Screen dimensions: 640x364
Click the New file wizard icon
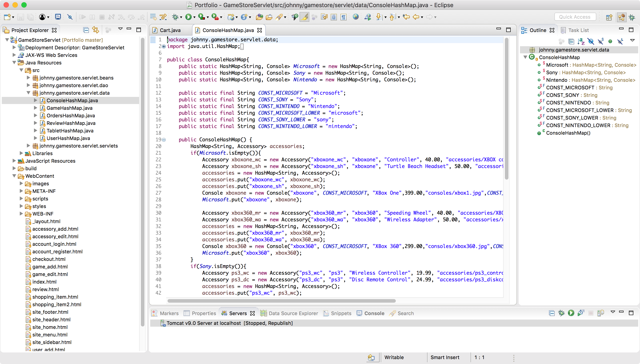[x=7, y=17]
